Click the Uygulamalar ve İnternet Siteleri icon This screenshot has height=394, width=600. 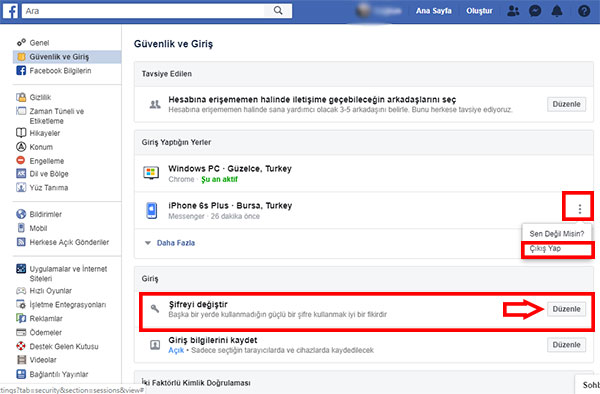point(21,269)
